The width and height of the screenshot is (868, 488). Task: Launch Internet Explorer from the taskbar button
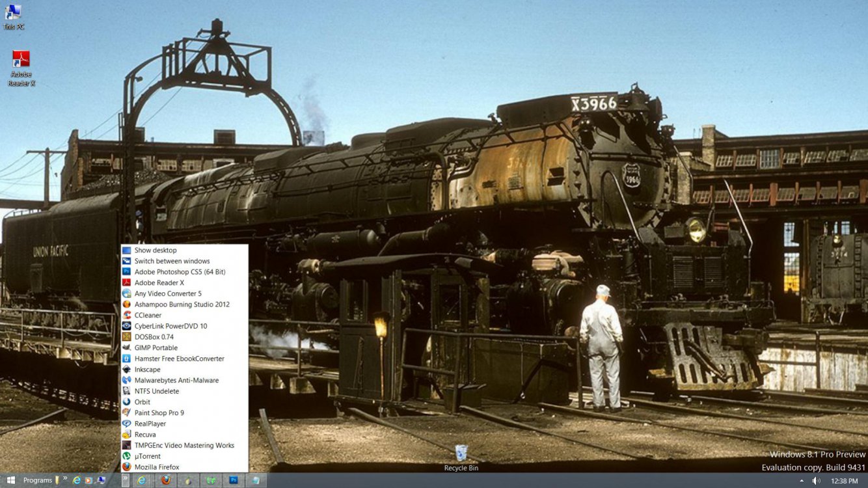pyautogui.click(x=142, y=480)
